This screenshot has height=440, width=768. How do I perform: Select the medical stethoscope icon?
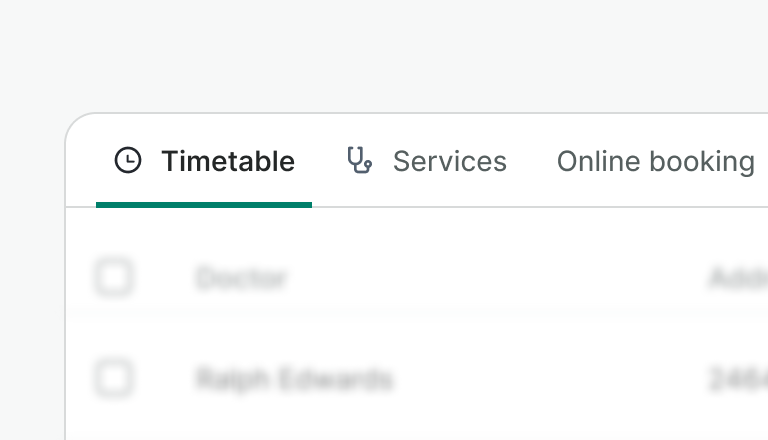click(359, 160)
